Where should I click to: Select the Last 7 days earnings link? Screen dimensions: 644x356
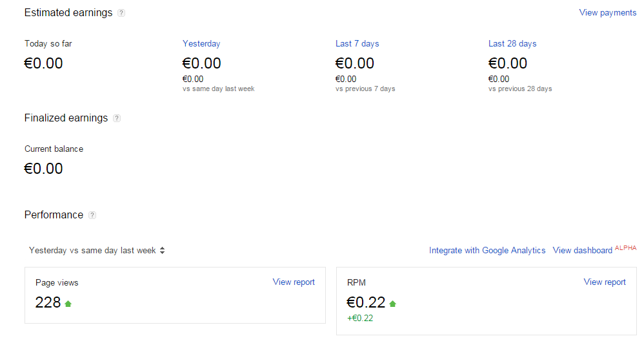coord(357,44)
